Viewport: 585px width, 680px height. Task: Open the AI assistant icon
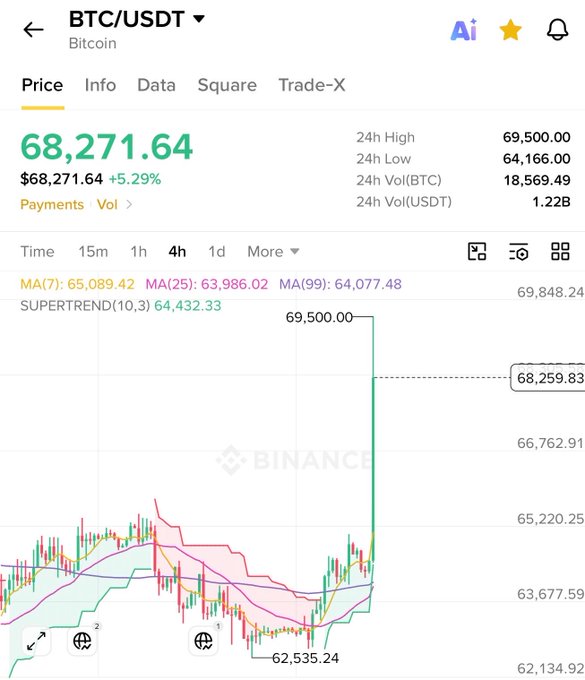click(464, 30)
